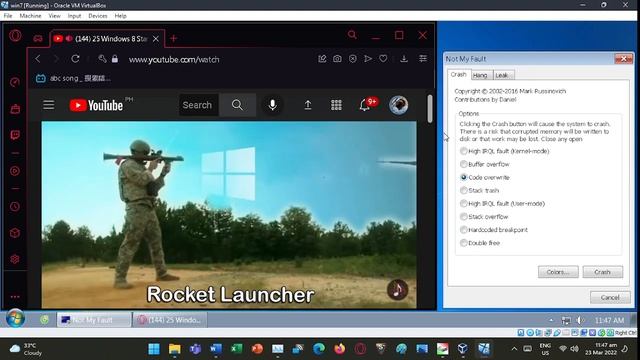Image resolution: width=640 pixels, height=360 pixels.
Task: Open the YouTube hamburger guide menu
Action: click(49, 105)
